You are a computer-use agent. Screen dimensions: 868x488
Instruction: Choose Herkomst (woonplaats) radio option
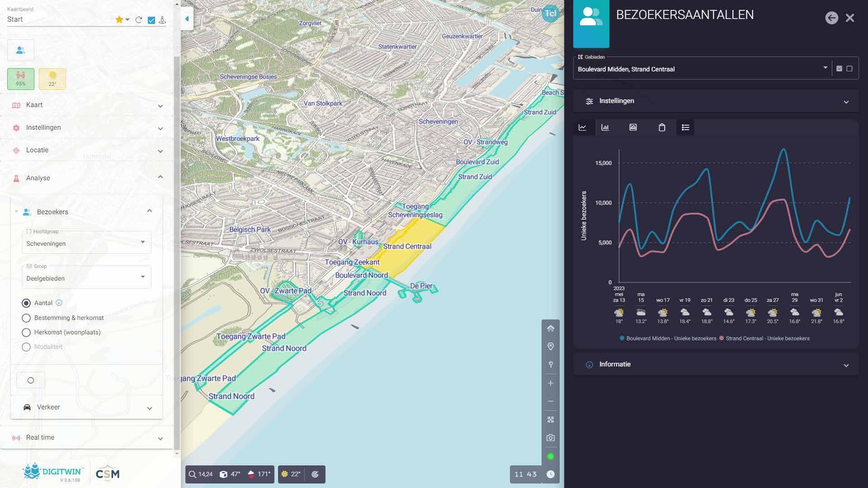click(x=26, y=333)
